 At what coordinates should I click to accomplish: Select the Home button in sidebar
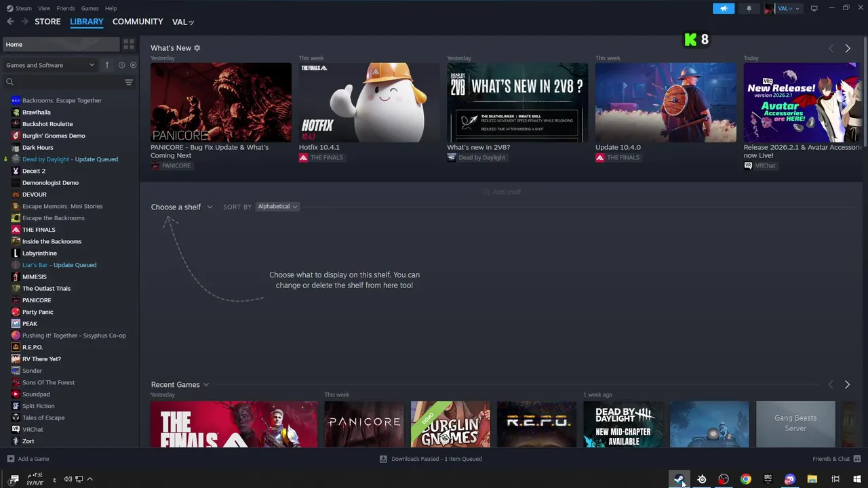point(60,44)
